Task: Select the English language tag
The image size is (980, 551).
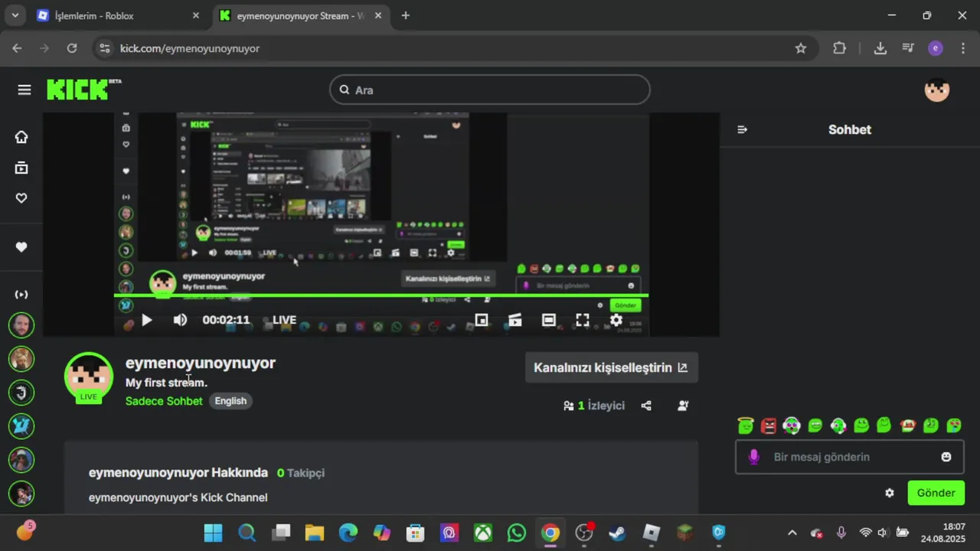Action: coord(230,401)
